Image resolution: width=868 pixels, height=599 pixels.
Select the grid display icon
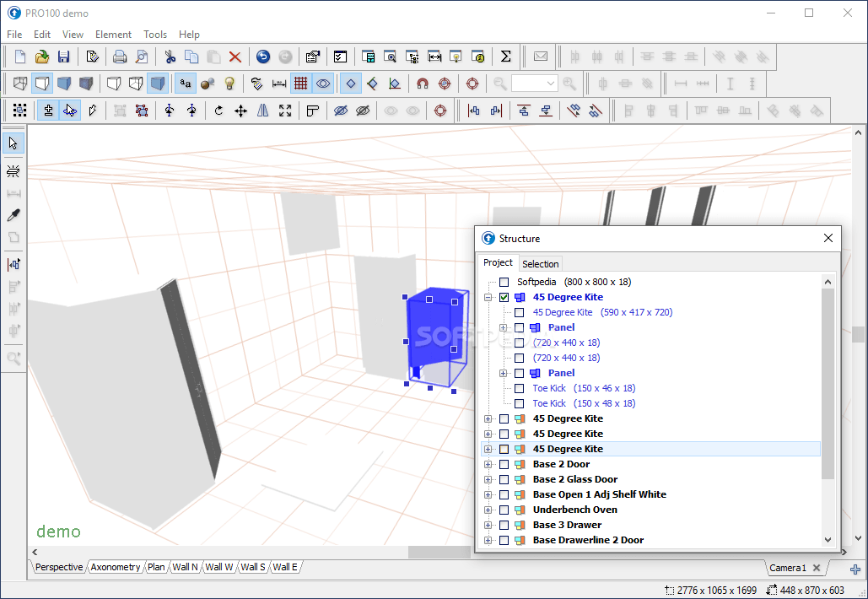301,84
